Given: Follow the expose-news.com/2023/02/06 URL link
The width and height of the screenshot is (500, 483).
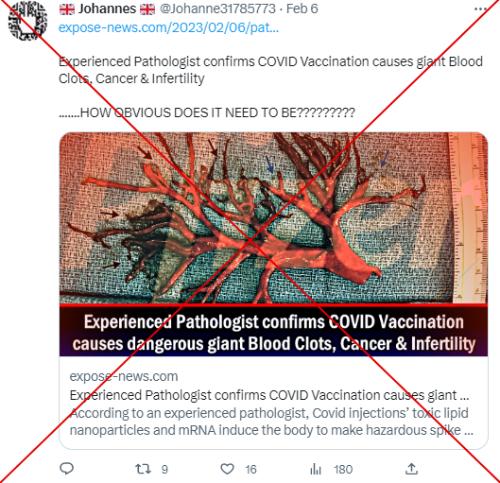Looking at the screenshot, I should point(168,27).
